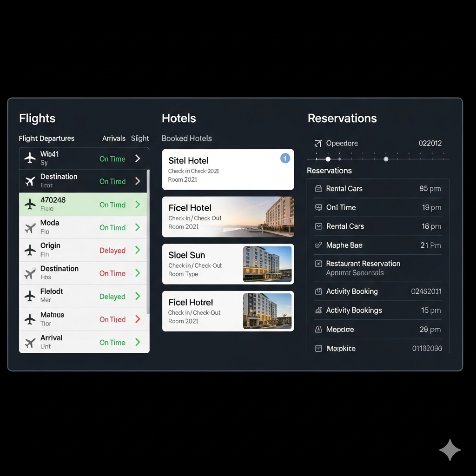The height and width of the screenshot is (476, 476).
Task: Open the Slight tab in Flights
Action: pyautogui.click(x=139, y=139)
